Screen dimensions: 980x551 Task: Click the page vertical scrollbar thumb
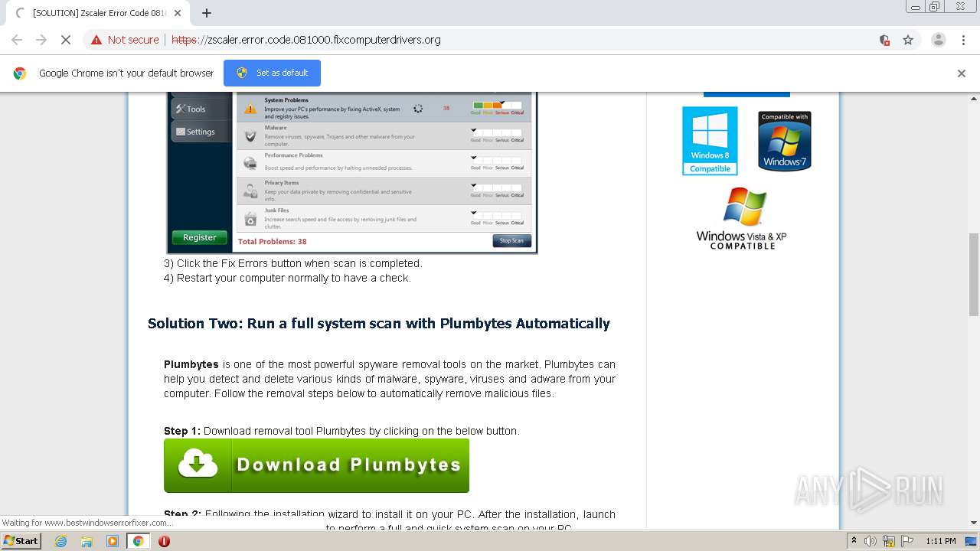tap(974, 274)
